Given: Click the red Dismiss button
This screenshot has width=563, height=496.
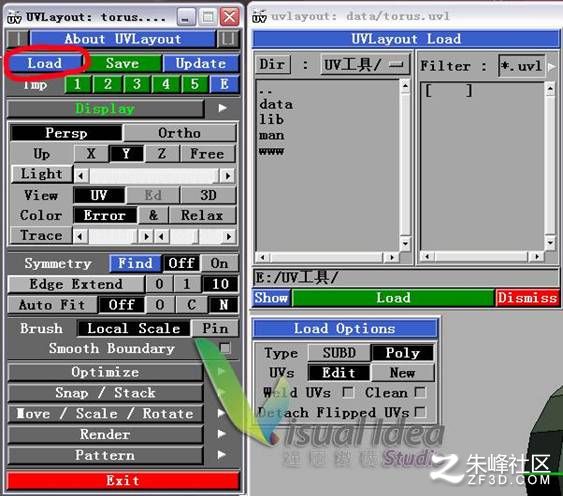Looking at the screenshot, I should point(527,298).
